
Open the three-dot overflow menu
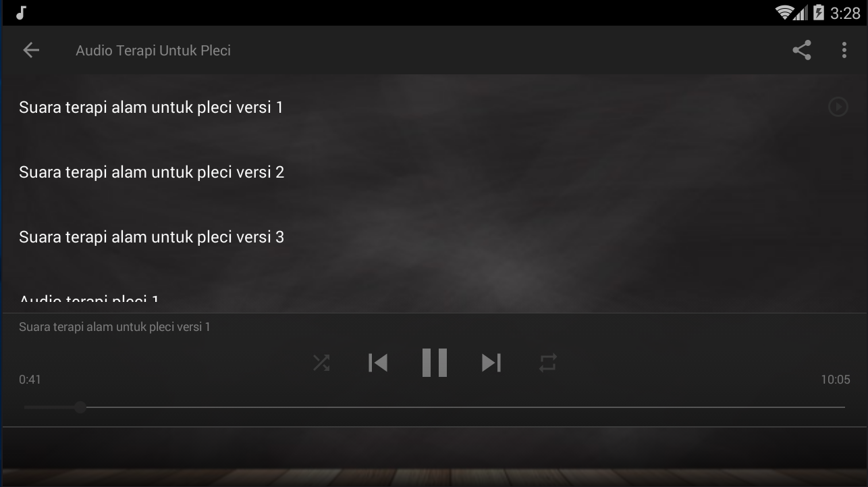(x=844, y=50)
